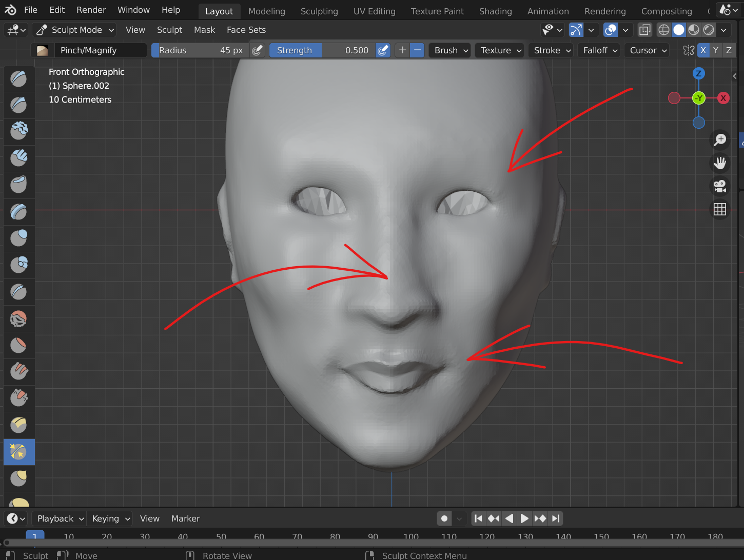Expand the Falloff dropdown
744x560 pixels.
[x=600, y=50]
